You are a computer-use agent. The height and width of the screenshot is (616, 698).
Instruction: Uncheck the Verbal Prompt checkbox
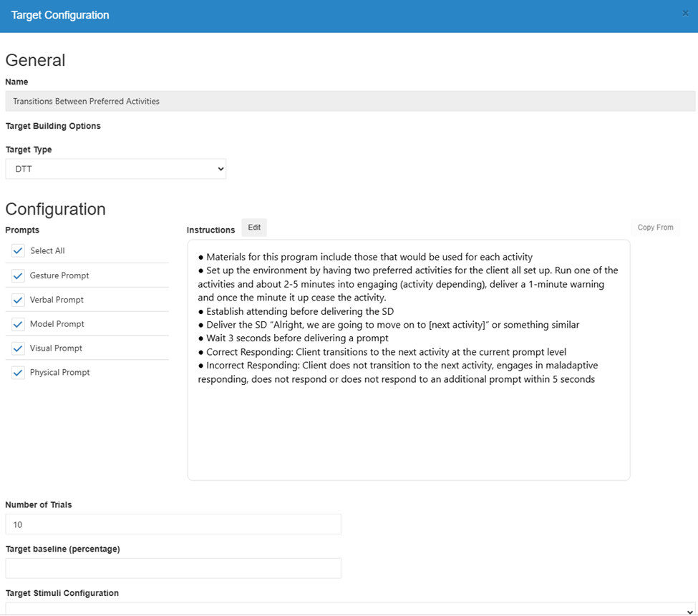click(x=18, y=300)
